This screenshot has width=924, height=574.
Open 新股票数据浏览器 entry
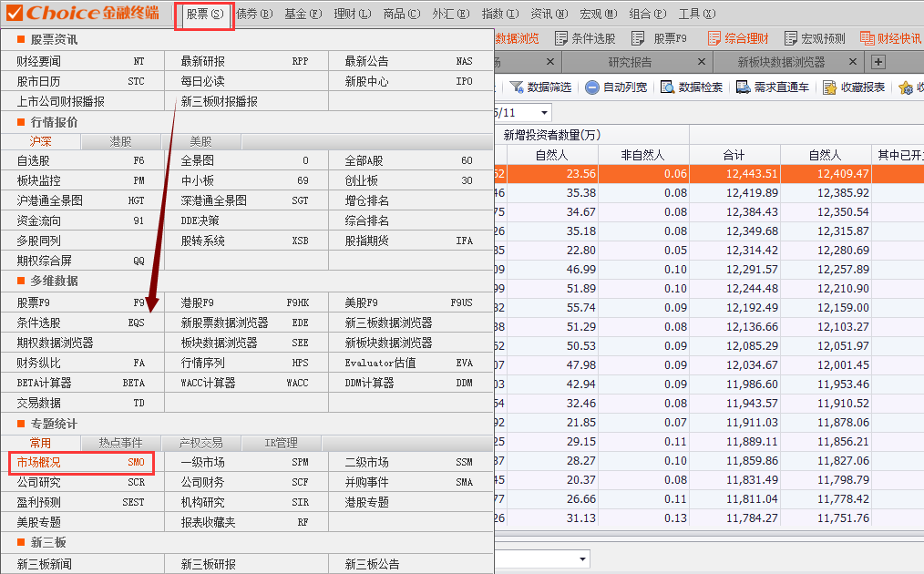pos(246,323)
